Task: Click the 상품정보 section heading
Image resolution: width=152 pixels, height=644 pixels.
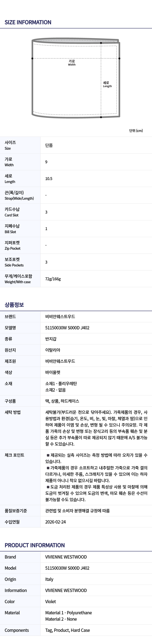Action: click(14, 305)
